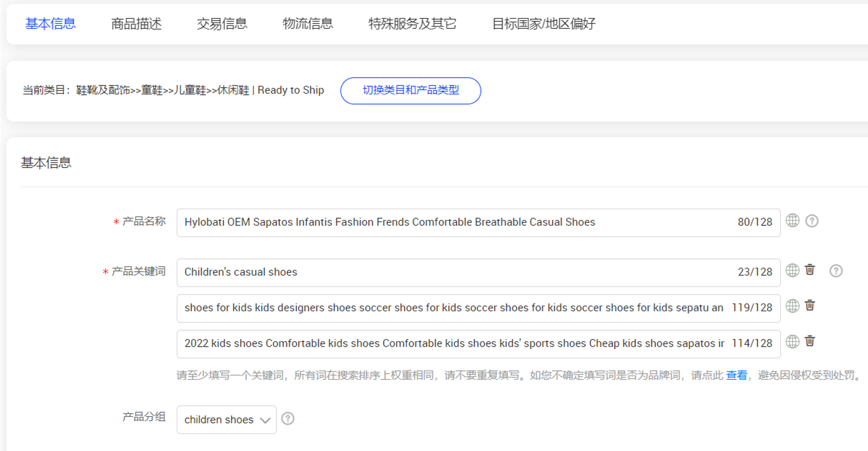Delete the '2022 kids shoes' keyword row
This screenshot has width=868, height=451.
[810, 341]
